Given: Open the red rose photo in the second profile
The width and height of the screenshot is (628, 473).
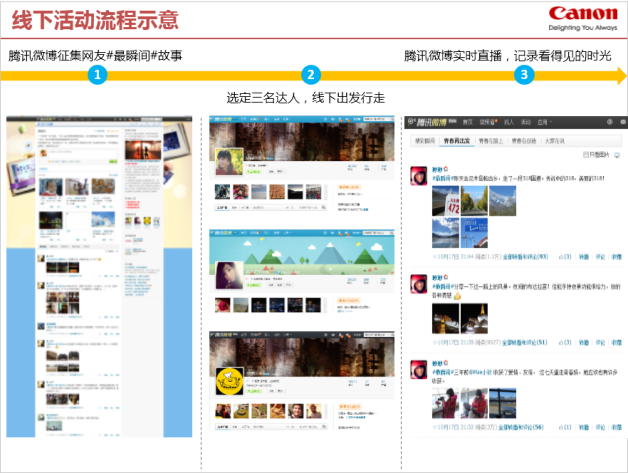Looking at the screenshot, I should point(223,305).
